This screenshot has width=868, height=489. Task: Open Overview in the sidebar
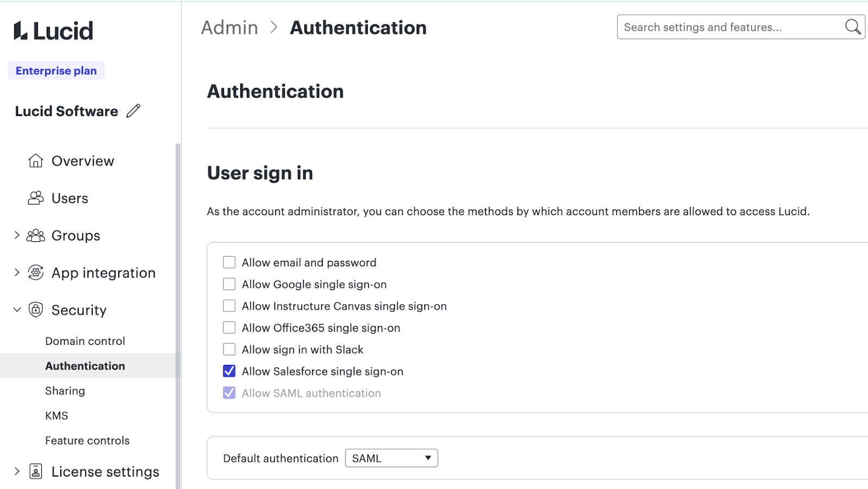(82, 161)
